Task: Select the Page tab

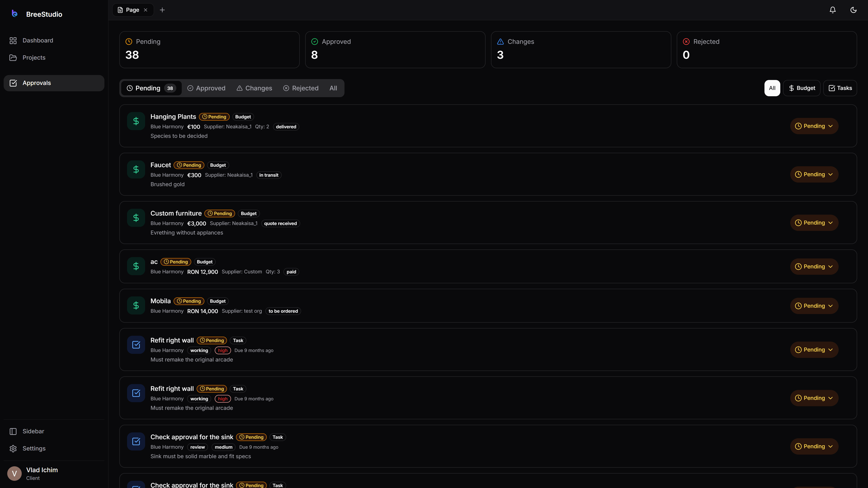Action: pyautogui.click(x=133, y=10)
